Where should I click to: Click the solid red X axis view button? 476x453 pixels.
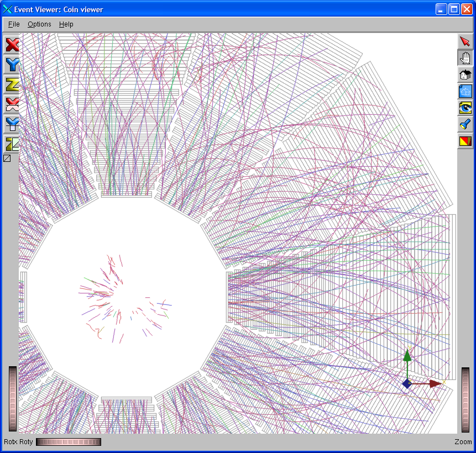[x=12, y=45]
